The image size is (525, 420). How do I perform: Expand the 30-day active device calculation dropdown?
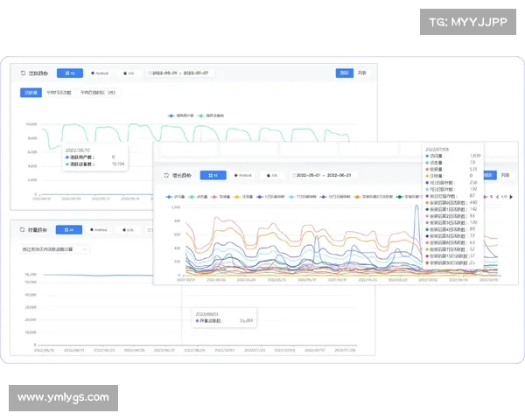click(54, 249)
